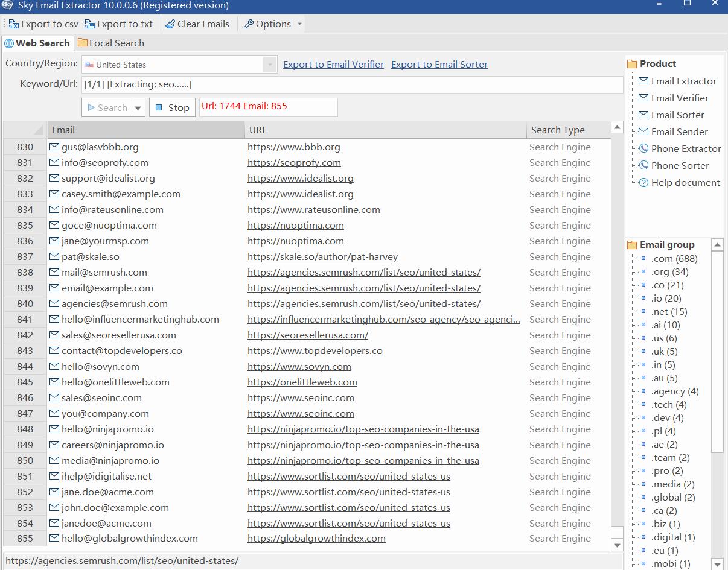
Task: Click results list scroll up arrow
Action: (x=617, y=127)
